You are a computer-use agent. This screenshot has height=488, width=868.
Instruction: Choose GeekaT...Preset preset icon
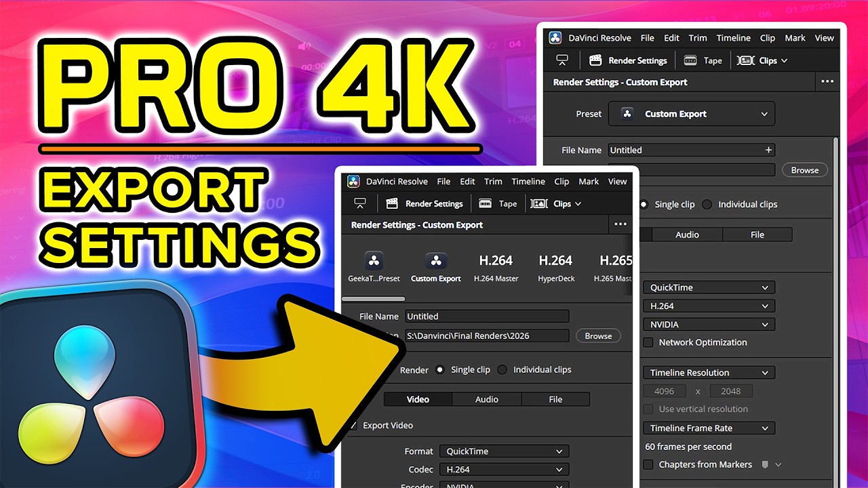[374, 260]
